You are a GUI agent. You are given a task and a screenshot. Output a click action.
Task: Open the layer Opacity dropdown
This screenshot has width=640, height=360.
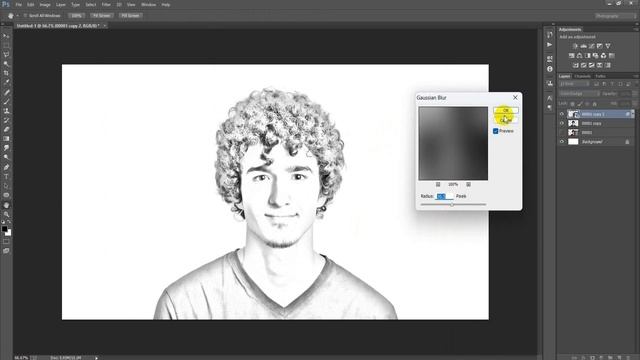coord(634,94)
